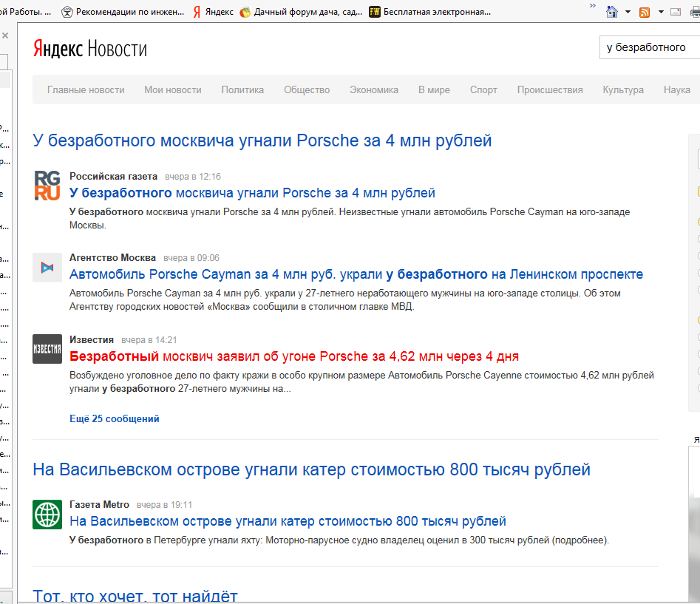Expand 'Ещё 25 сообщений' link
This screenshot has width=700, height=604.
coord(114,418)
